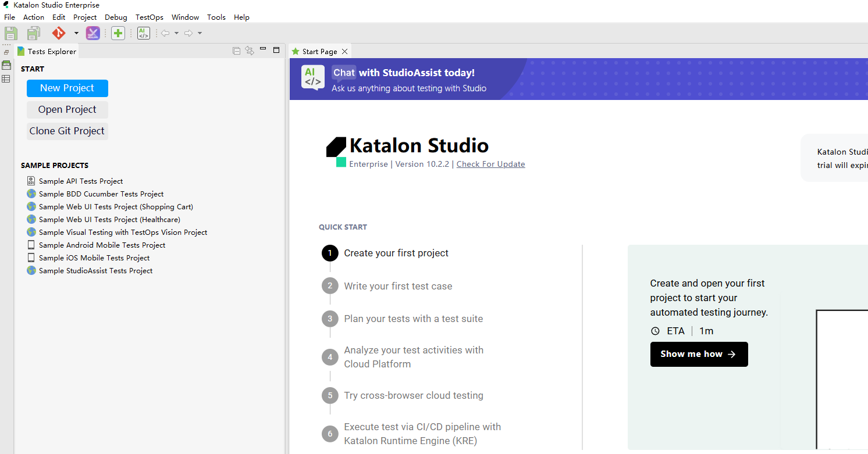
Task: Click the Save toolbar icon
Action: pos(11,33)
